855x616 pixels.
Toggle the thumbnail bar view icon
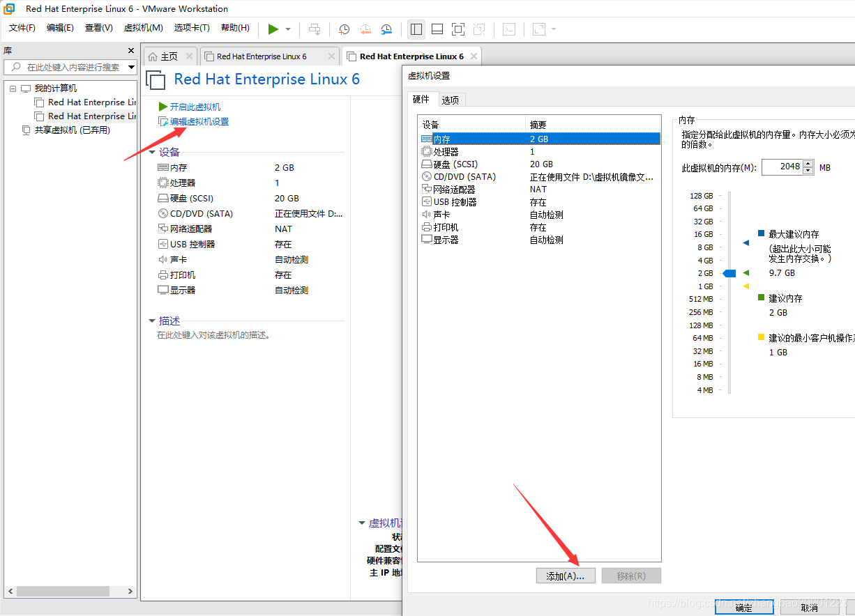coord(437,29)
